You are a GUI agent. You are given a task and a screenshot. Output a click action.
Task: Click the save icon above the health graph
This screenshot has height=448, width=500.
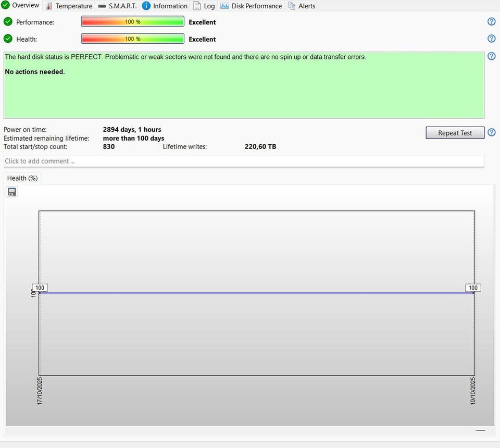12,192
